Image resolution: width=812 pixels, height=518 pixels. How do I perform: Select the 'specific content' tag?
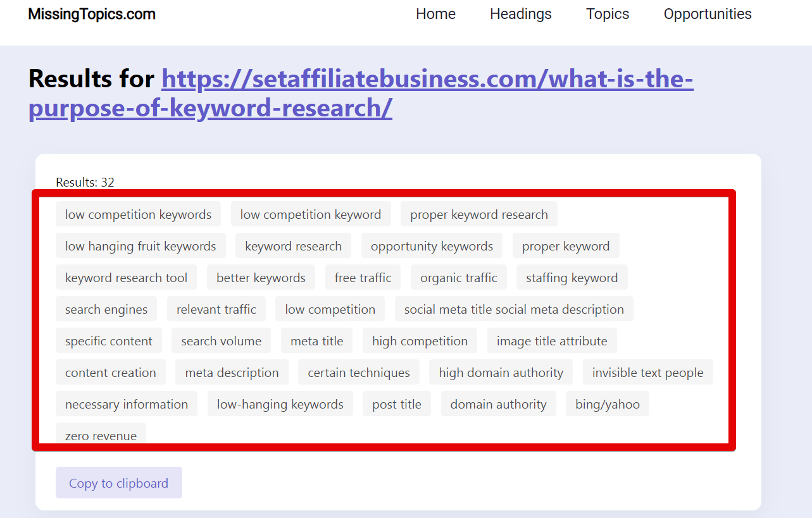click(x=109, y=341)
